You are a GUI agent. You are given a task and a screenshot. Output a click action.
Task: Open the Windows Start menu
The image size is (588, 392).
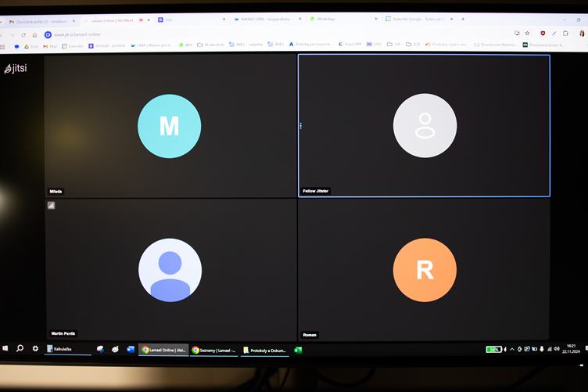click(5, 349)
